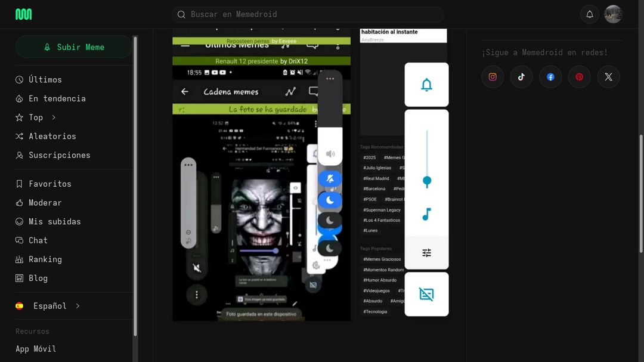Open Memedroid Pinterest page

[x=579, y=77]
